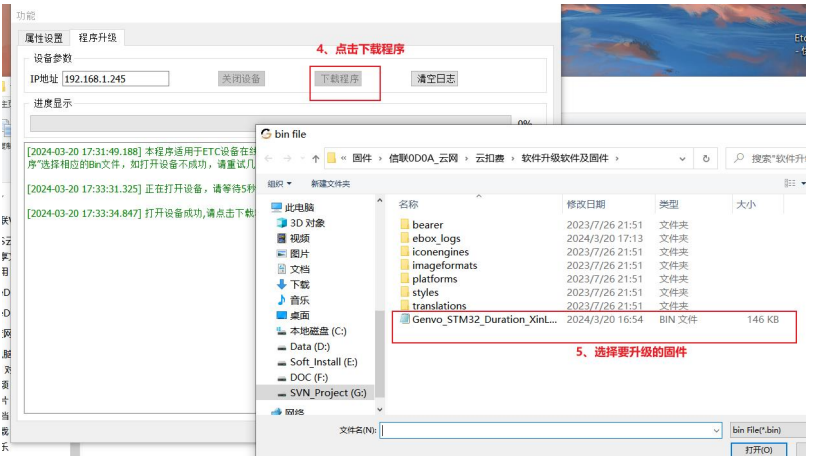816x459 pixels.
Task: Go up one folder level
Action: tap(315, 159)
